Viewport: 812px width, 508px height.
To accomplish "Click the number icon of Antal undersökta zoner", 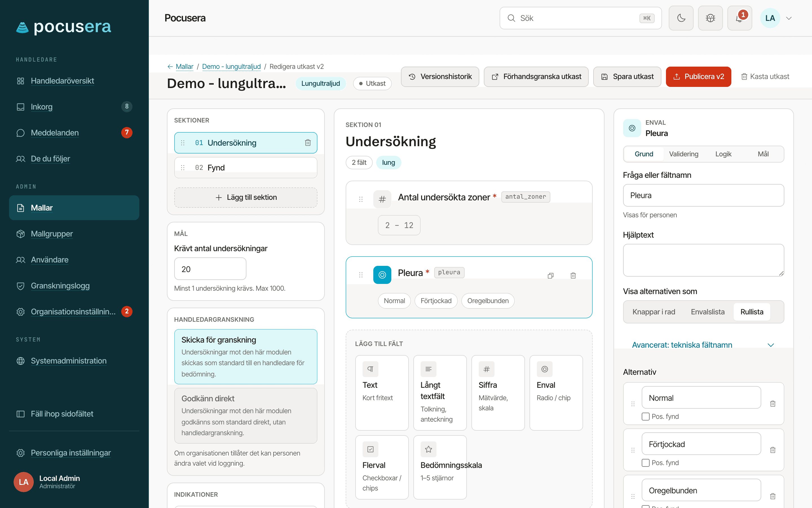I will click(382, 199).
